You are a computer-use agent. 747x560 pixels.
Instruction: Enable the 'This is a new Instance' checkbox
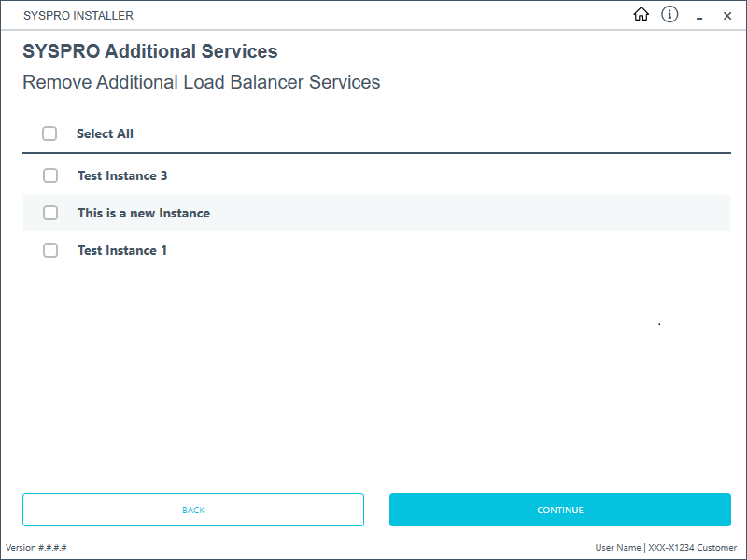click(x=50, y=213)
